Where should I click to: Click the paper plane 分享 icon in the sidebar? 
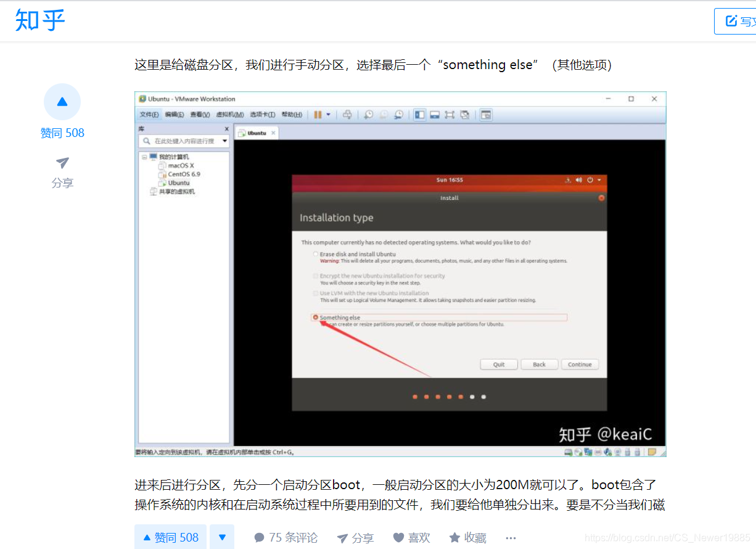point(62,163)
